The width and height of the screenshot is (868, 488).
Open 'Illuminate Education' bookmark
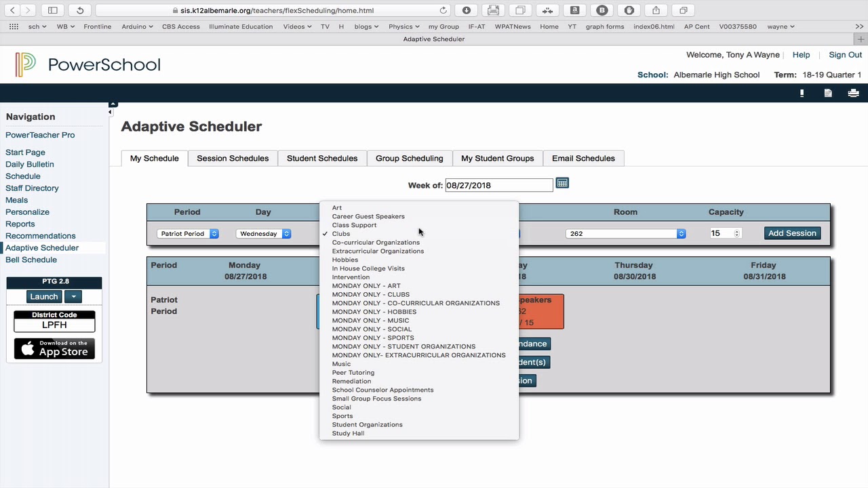pyautogui.click(x=241, y=26)
